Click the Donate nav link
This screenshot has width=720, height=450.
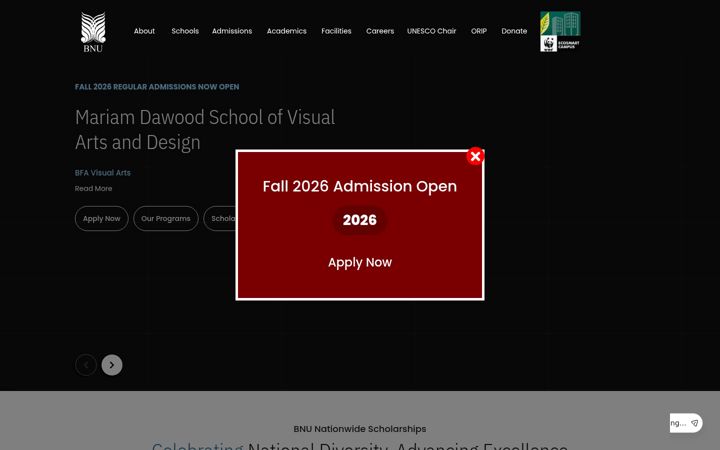tap(514, 31)
